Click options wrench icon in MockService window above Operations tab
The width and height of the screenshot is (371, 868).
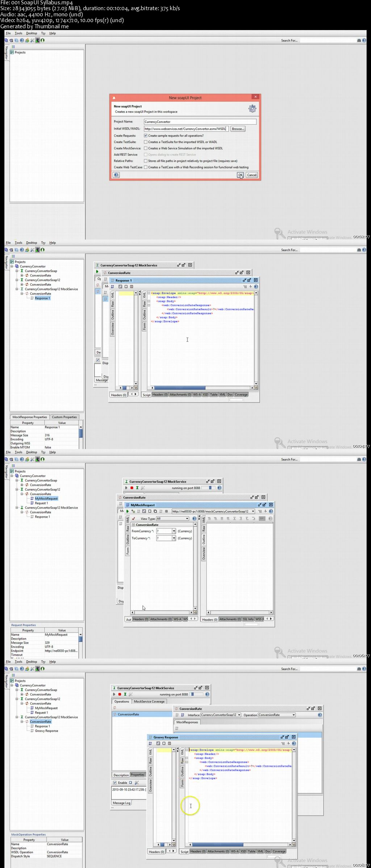130,694
